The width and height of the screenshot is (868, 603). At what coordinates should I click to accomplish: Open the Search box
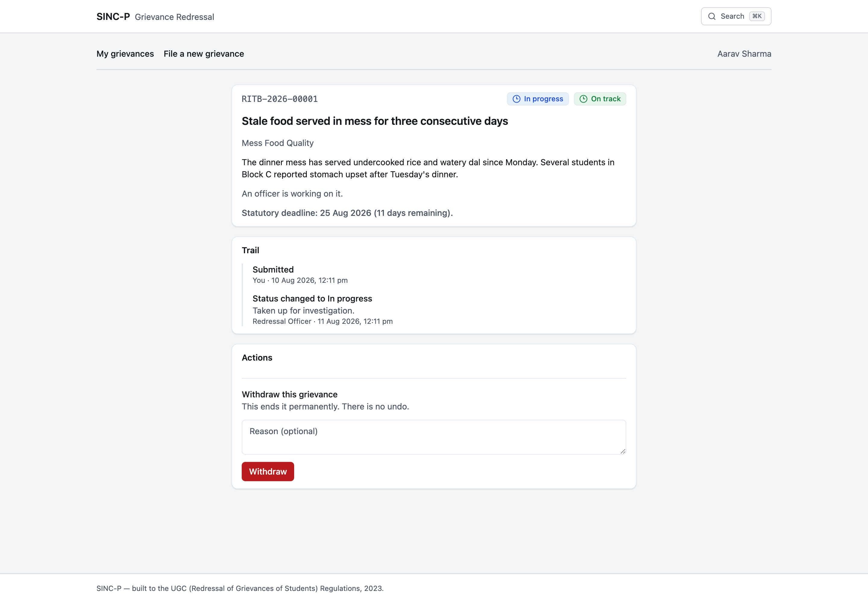coord(736,16)
